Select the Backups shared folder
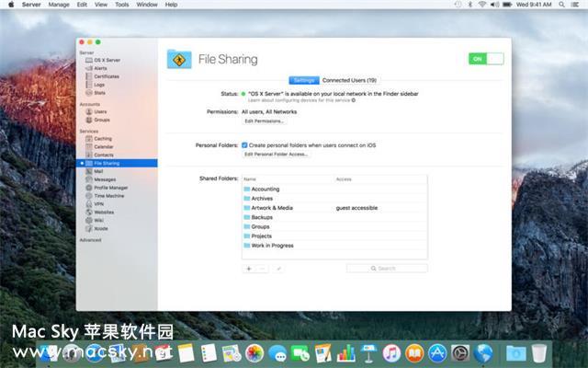 (x=334, y=217)
